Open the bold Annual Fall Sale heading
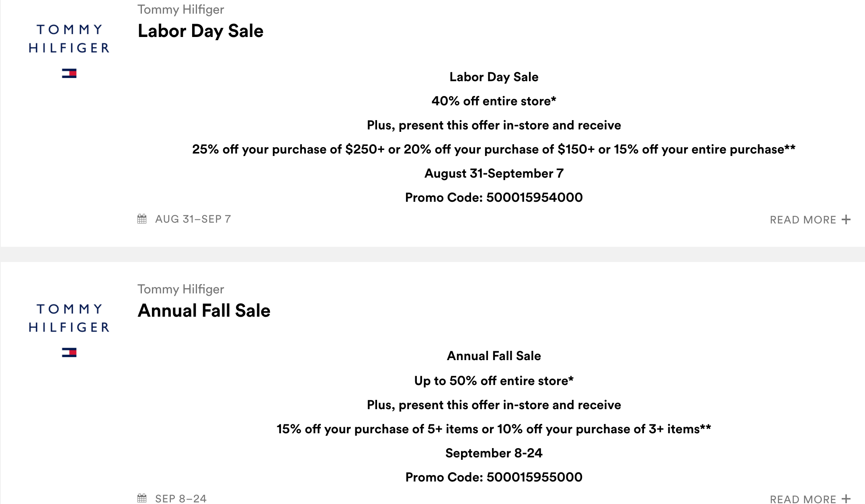Screen dimensions: 865x504 point(204,311)
